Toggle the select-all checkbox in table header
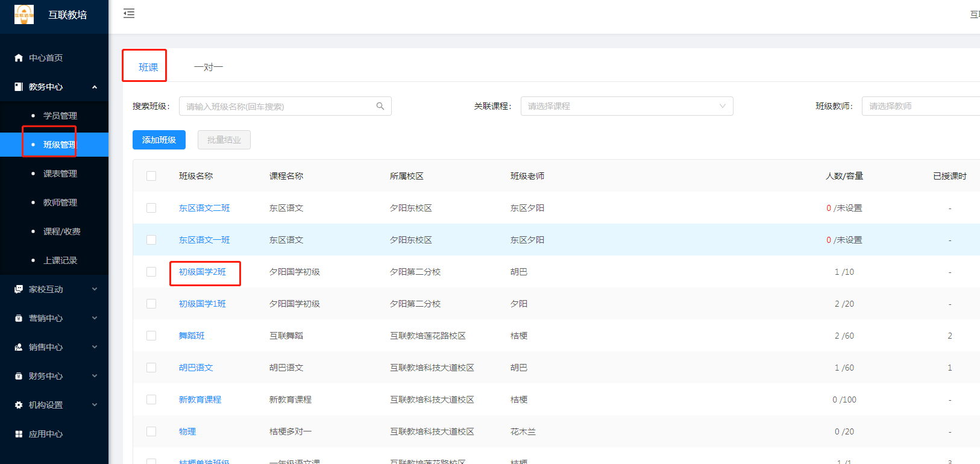This screenshot has height=464, width=980. pyautogui.click(x=151, y=176)
